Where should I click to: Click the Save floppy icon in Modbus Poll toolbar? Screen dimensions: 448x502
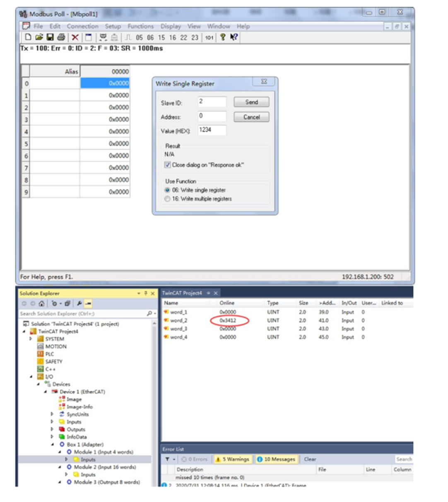[x=50, y=37]
